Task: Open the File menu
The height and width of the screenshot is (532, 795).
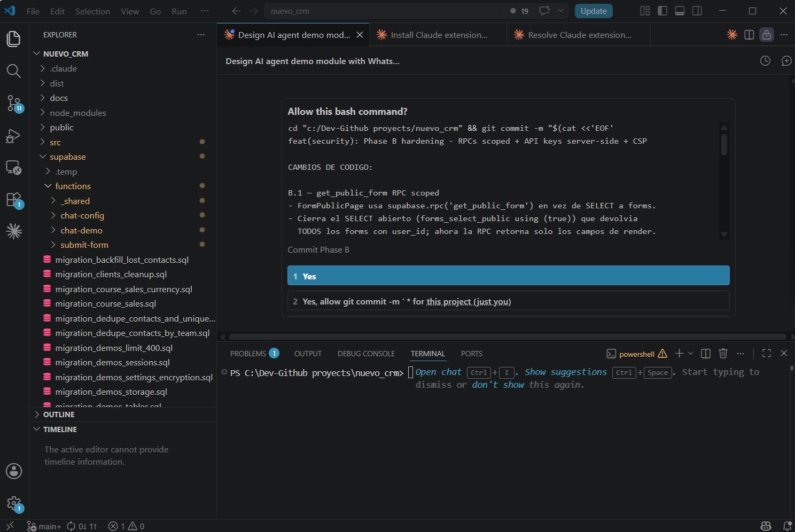Action: click(33, 11)
